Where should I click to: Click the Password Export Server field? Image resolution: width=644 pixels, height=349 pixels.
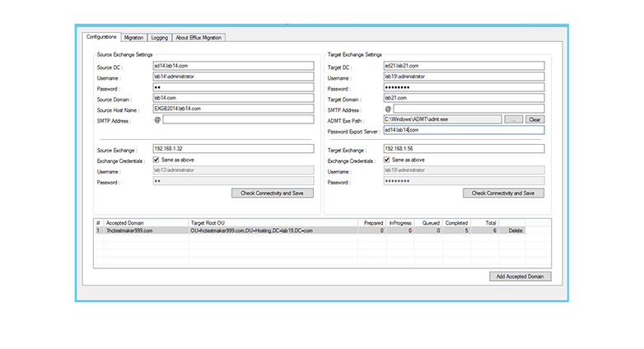pos(464,130)
